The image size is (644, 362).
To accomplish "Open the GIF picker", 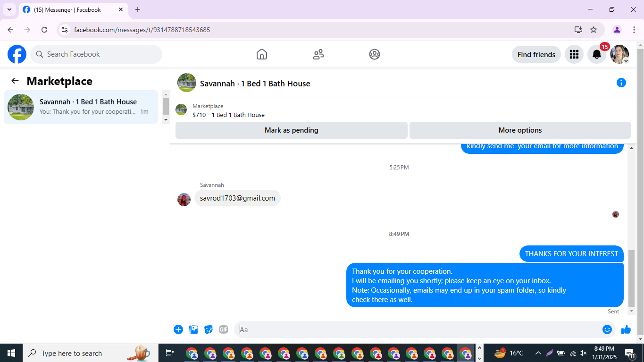I will [x=224, y=329].
